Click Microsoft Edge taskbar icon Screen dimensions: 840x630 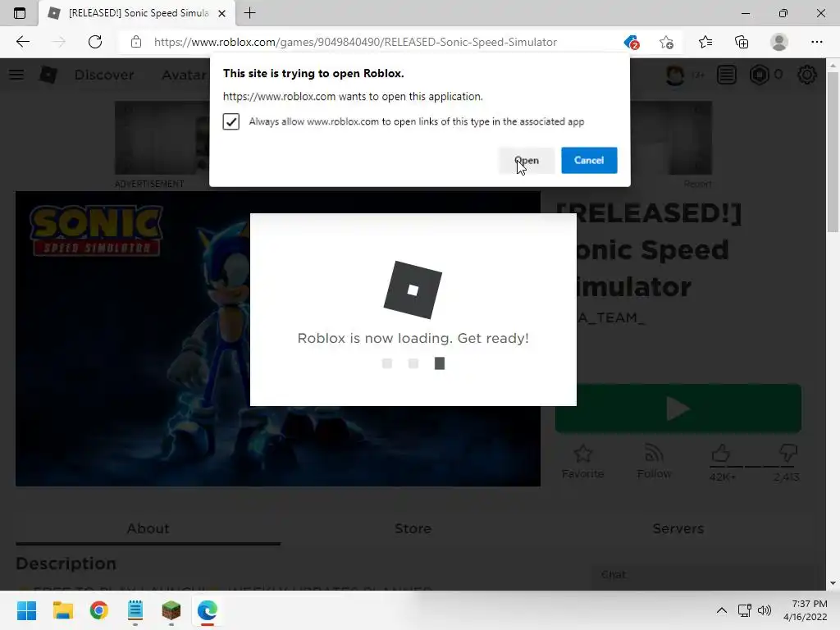tap(208, 610)
